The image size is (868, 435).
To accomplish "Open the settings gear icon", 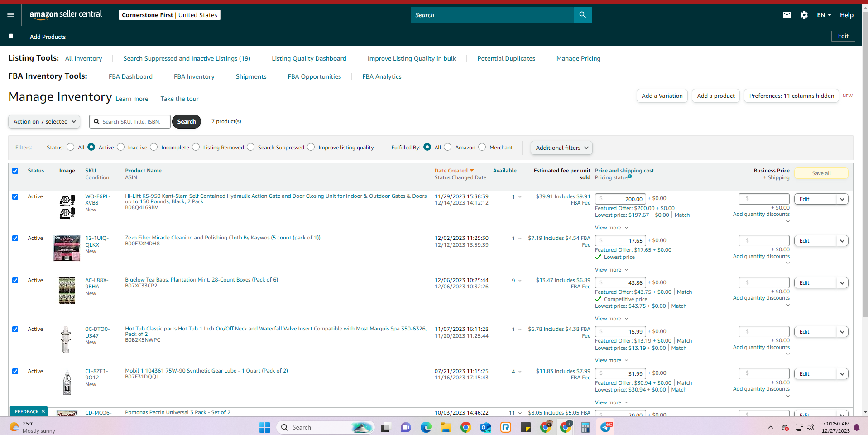I will [x=804, y=15].
